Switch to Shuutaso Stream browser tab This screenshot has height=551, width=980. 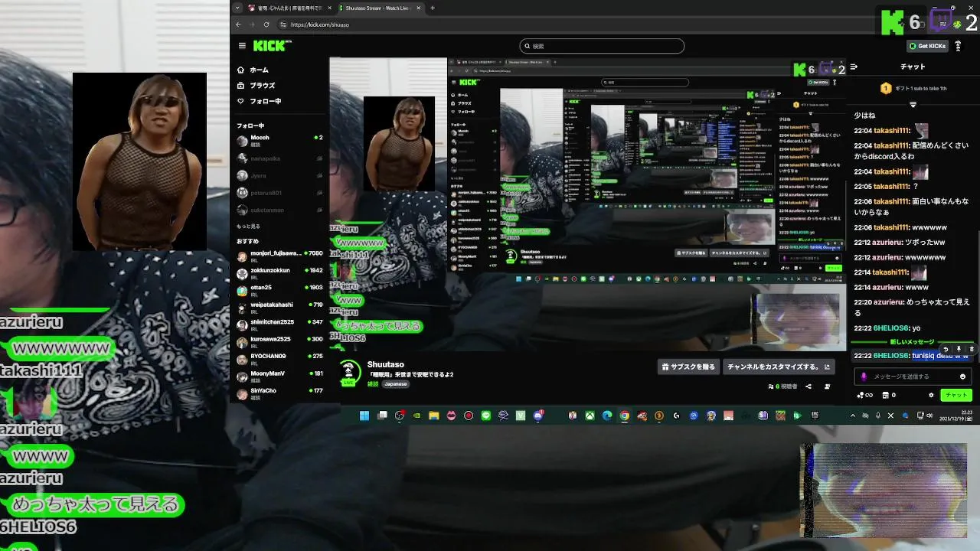[380, 8]
